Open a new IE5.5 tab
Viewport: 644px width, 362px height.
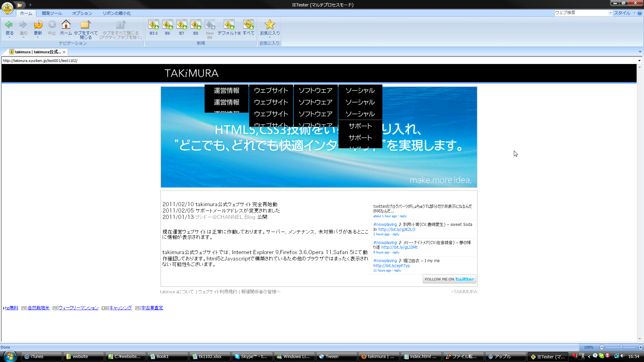pos(154,24)
